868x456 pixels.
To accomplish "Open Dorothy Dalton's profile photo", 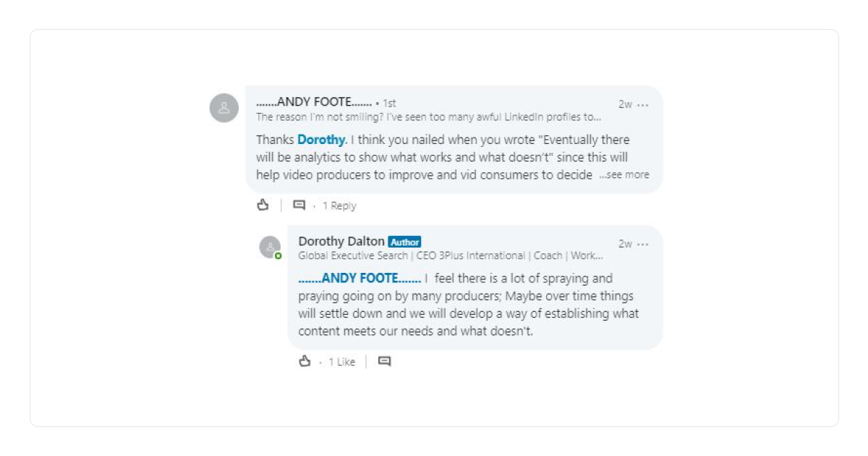I will pos(268,246).
